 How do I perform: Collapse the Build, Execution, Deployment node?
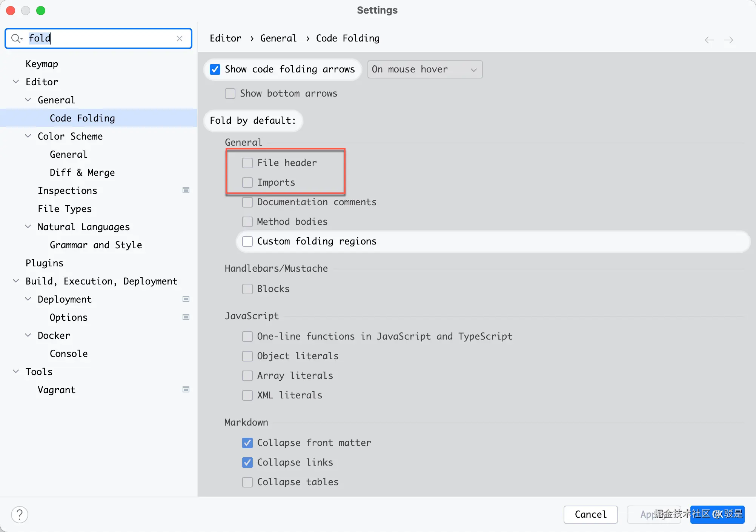coord(16,281)
